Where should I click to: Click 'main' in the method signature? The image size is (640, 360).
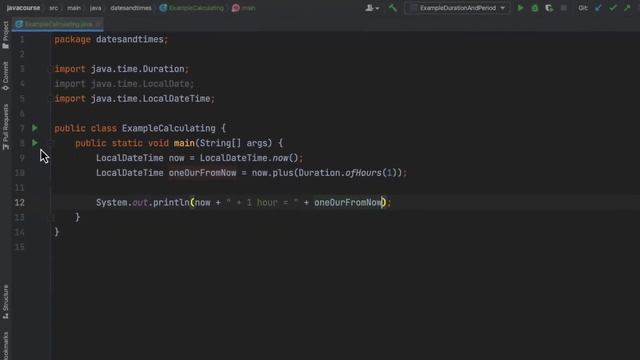coord(184,143)
